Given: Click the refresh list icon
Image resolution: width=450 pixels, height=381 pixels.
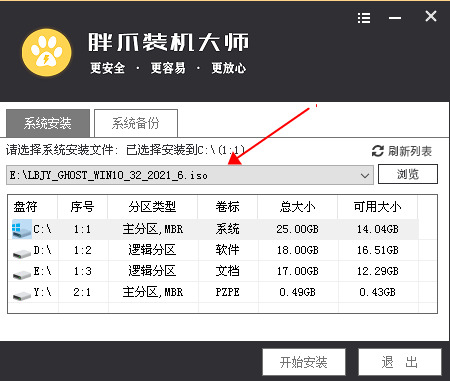Looking at the screenshot, I should (x=378, y=151).
